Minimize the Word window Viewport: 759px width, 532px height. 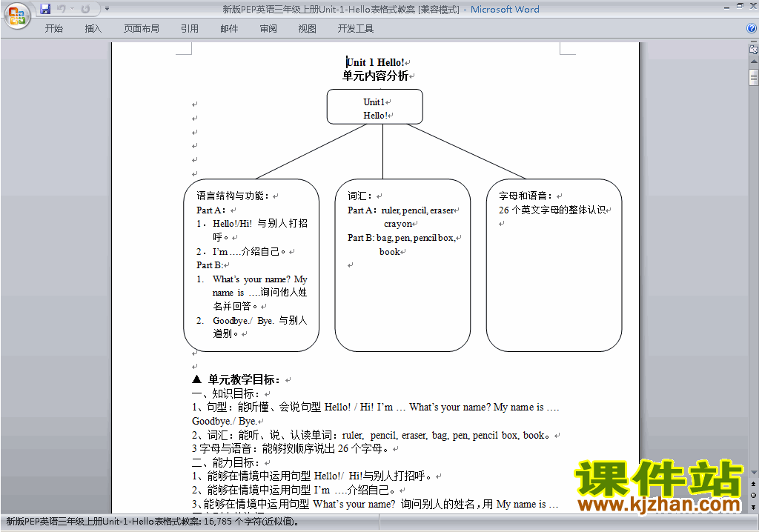coord(726,7)
